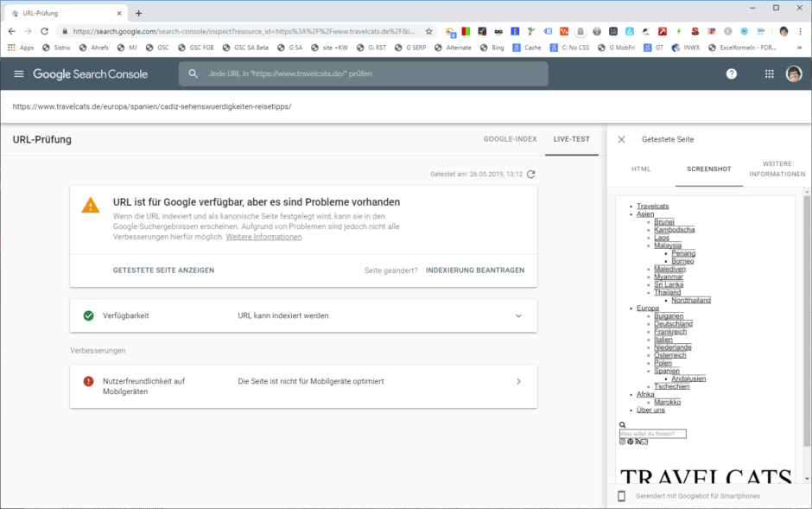Open the navigation hamburger menu

[18, 74]
